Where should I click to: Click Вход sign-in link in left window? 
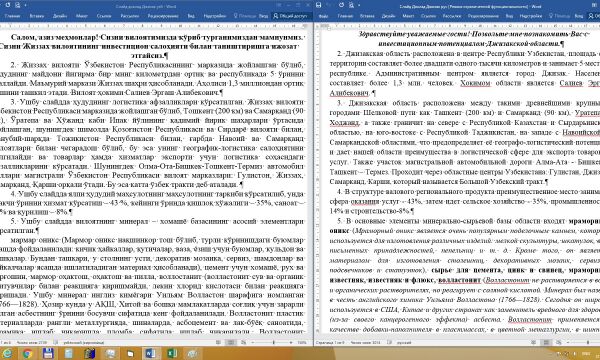263,16
